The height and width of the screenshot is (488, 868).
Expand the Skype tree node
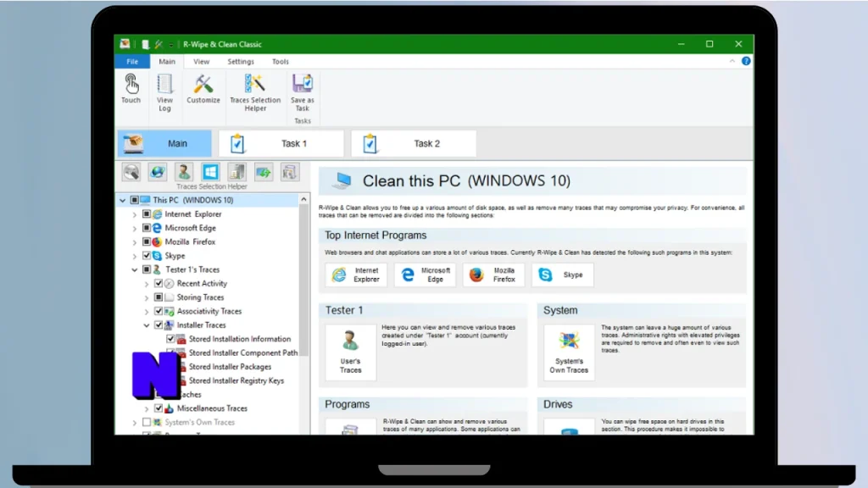(x=135, y=256)
